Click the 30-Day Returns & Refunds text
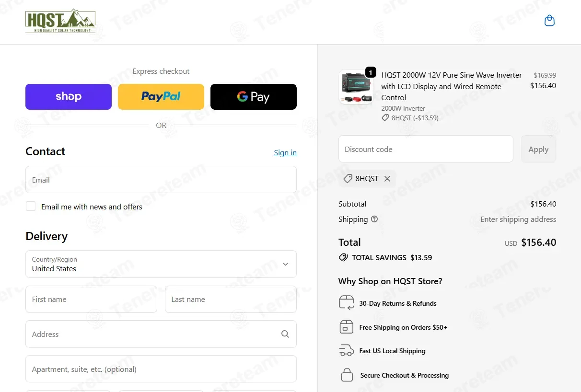Image resolution: width=581 pixels, height=392 pixels. coord(398,303)
